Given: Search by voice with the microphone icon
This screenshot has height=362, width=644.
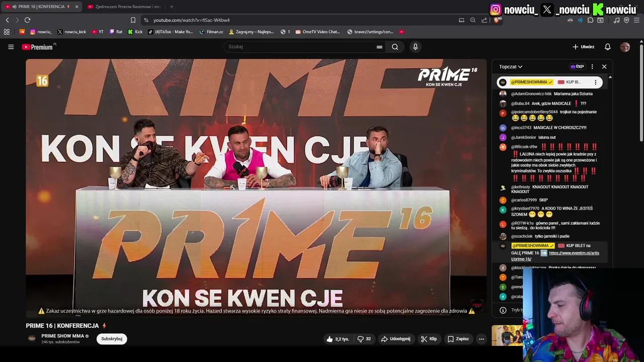Looking at the screenshot, I should pos(415,47).
